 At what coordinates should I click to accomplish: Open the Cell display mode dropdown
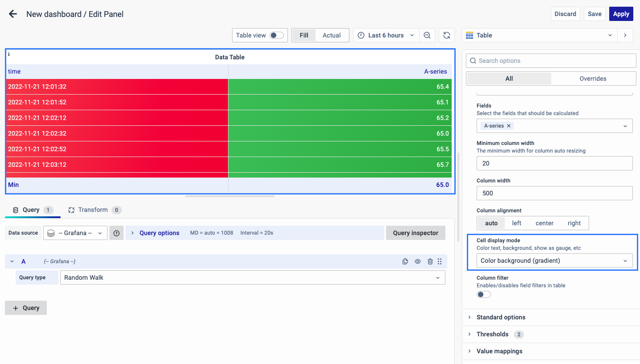[x=554, y=261]
